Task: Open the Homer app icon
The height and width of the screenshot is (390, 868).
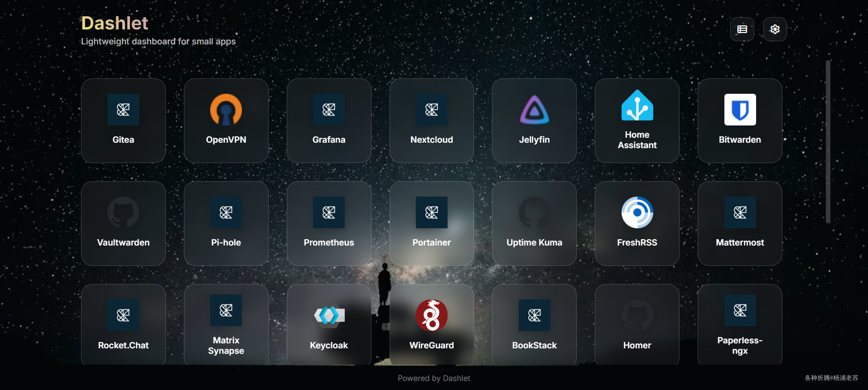Action: click(637, 315)
